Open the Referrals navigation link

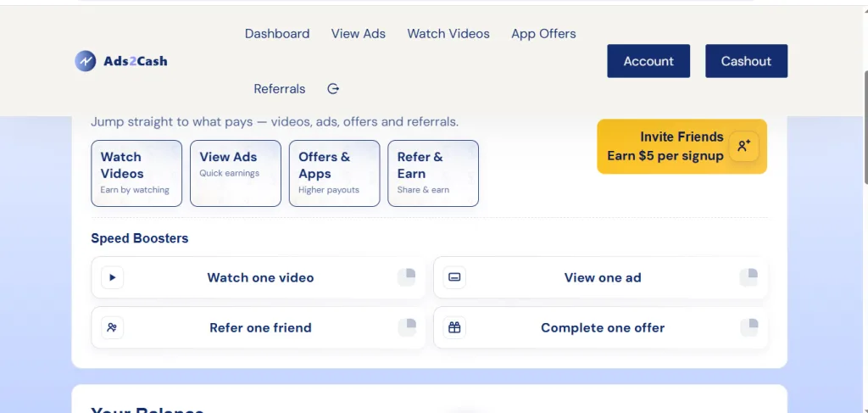pos(279,89)
